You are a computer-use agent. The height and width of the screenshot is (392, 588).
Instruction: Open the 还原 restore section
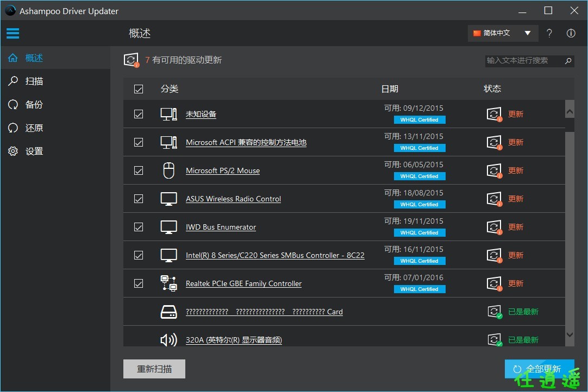(x=55, y=128)
